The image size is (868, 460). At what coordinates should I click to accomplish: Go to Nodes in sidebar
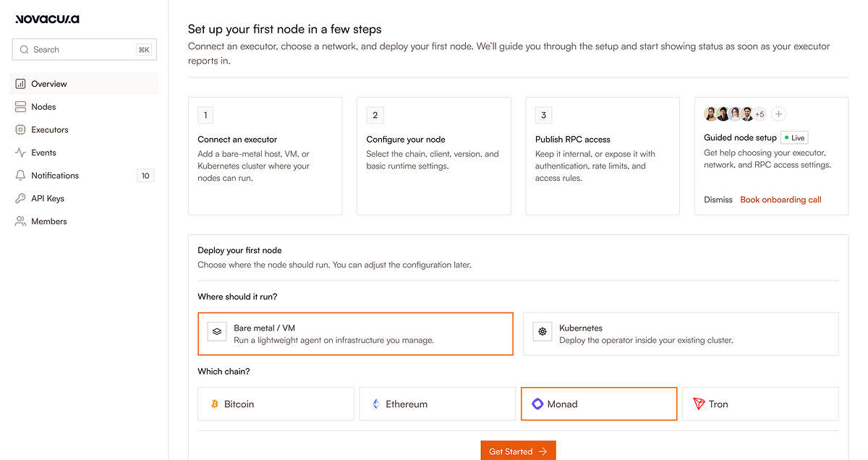click(84, 107)
